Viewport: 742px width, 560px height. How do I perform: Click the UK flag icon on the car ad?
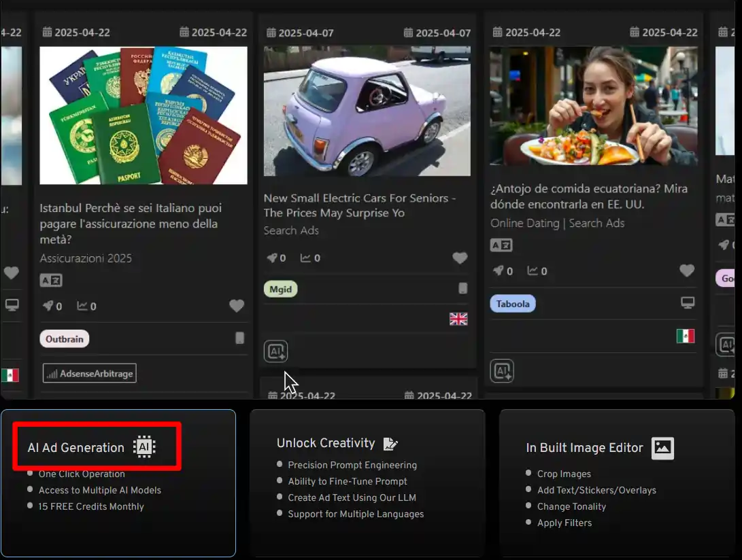pos(458,319)
